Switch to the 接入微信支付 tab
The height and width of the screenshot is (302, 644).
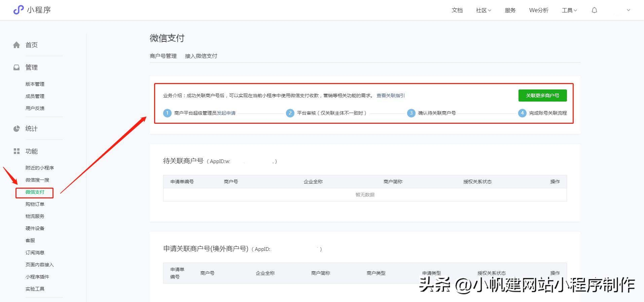[x=201, y=56]
